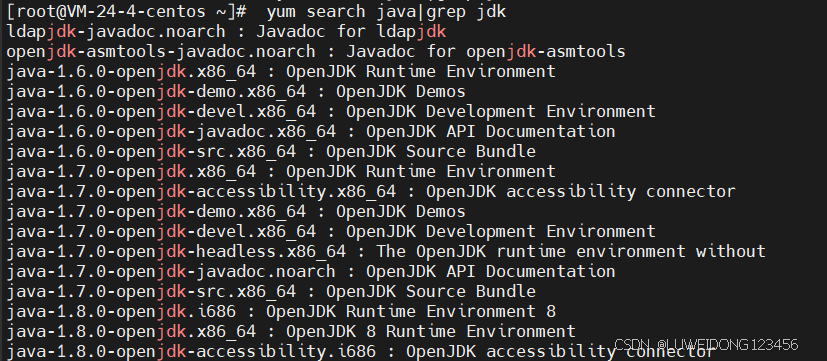The image size is (827, 361).
Task: Click the command 'yum search java|grep jdk'
Action: [386, 11]
